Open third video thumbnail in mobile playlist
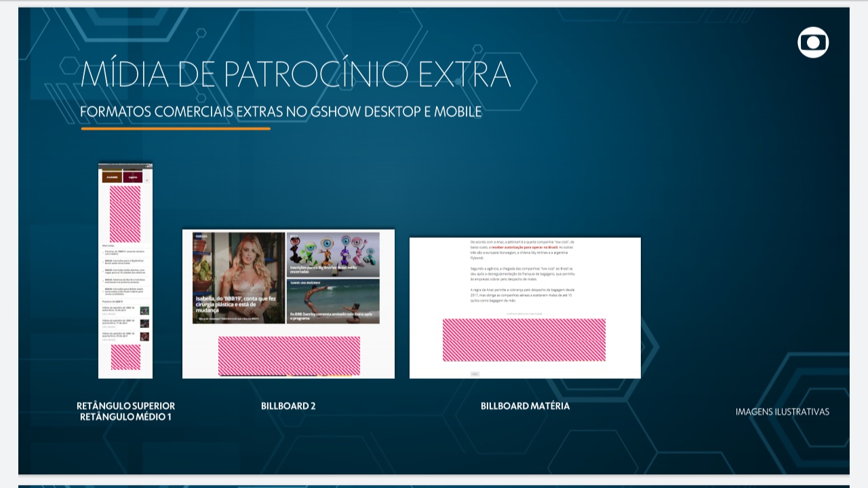This screenshot has height=488, width=868. click(x=144, y=336)
